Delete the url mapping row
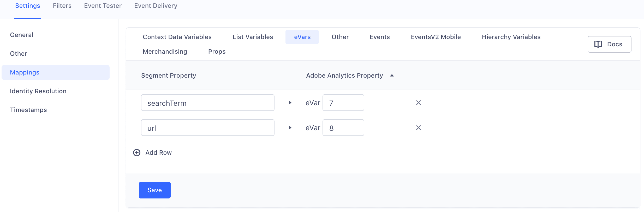Image resolution: width=644 pixels, height=212 pixels. (x=418, y=128)
